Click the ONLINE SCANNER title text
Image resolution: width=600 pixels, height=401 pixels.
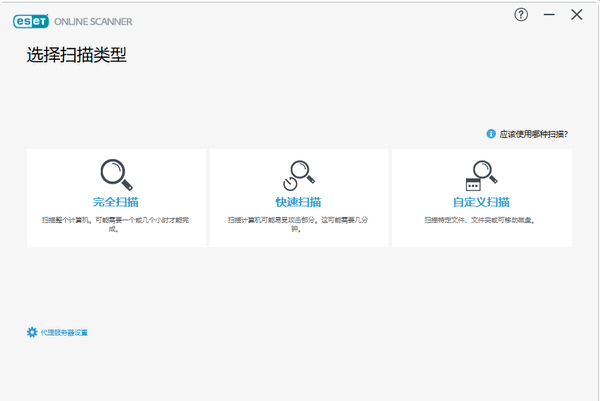click(93, 22)
